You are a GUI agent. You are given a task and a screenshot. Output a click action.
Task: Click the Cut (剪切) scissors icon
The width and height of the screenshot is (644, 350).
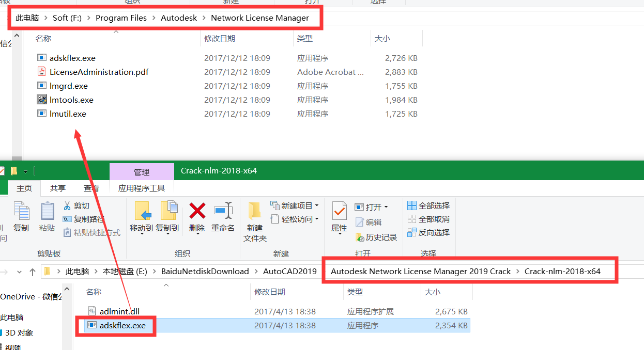[x=67, y=205]
